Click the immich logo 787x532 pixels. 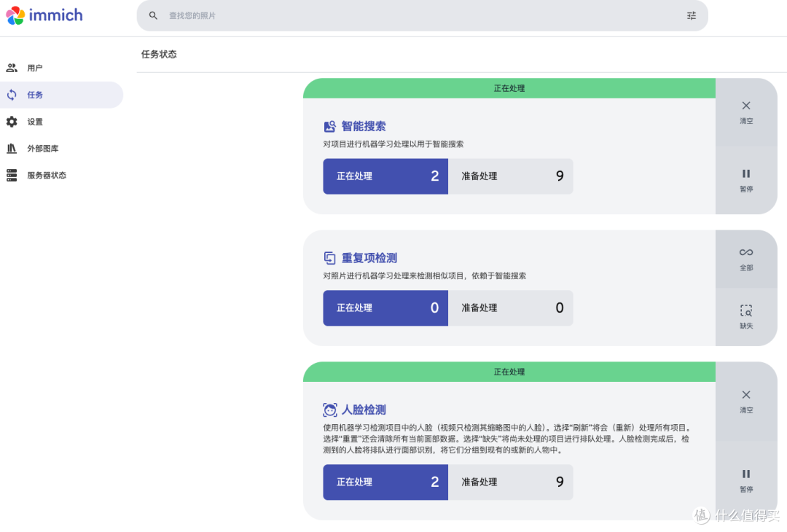pos(44,15)
